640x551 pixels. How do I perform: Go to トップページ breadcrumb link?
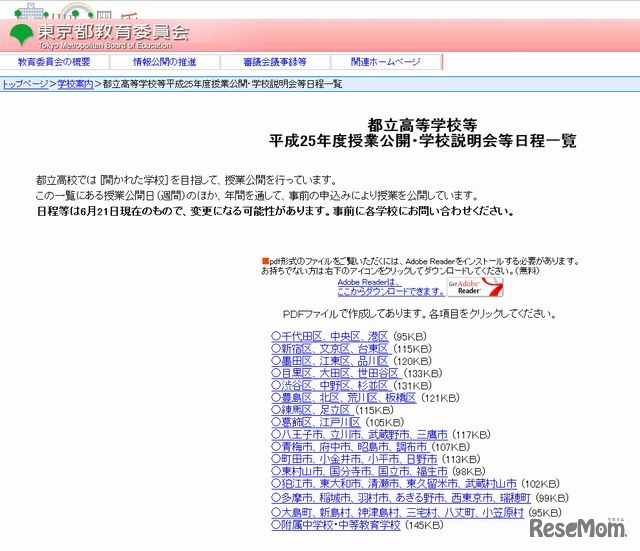coord(26,84)
